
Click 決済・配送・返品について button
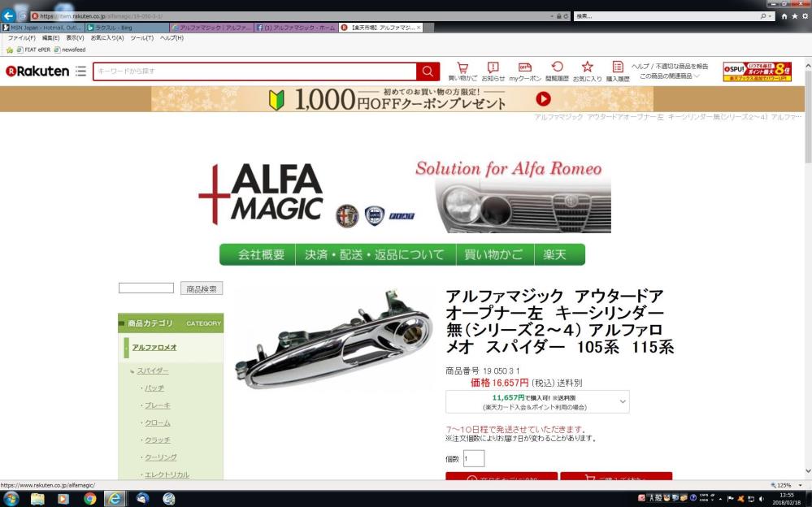point(375,255)
